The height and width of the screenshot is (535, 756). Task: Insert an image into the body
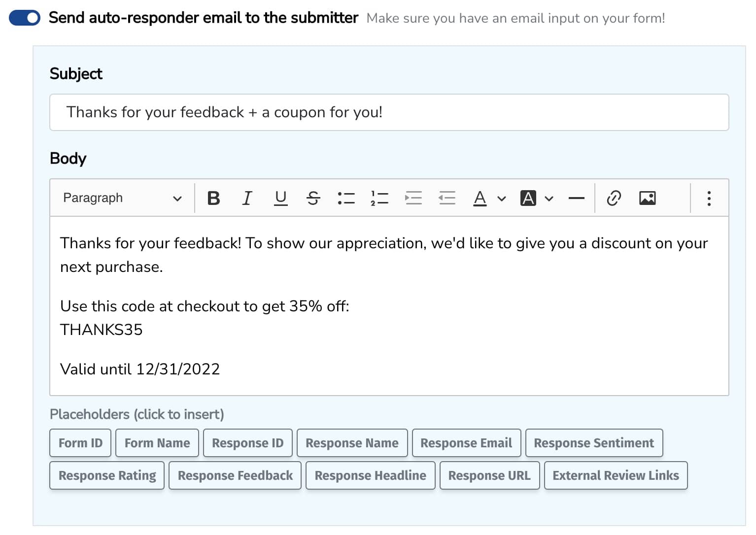[647, 198]
